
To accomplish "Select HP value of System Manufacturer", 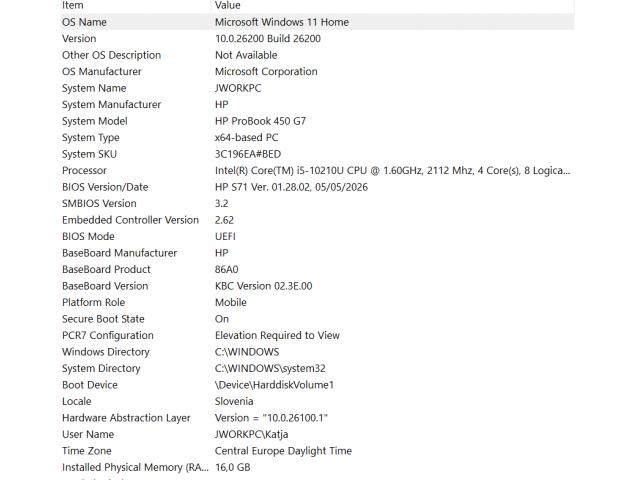I will (222, 104).
